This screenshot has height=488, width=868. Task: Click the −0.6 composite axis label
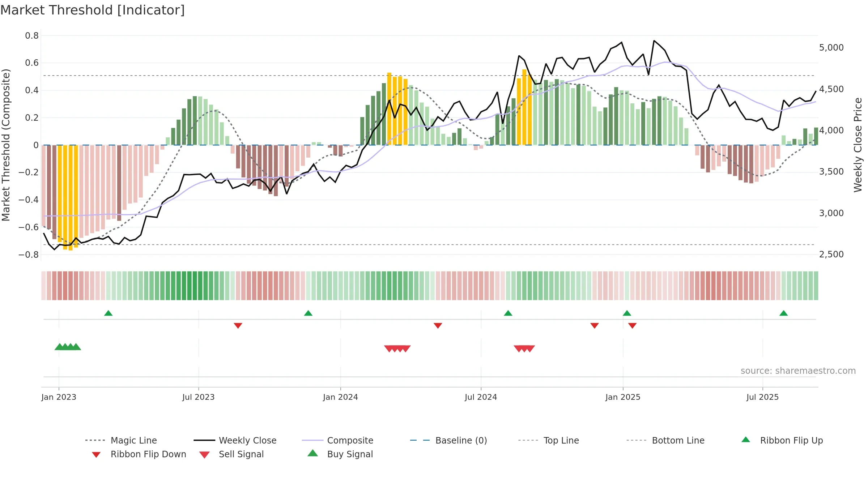(x=29, y=227)
